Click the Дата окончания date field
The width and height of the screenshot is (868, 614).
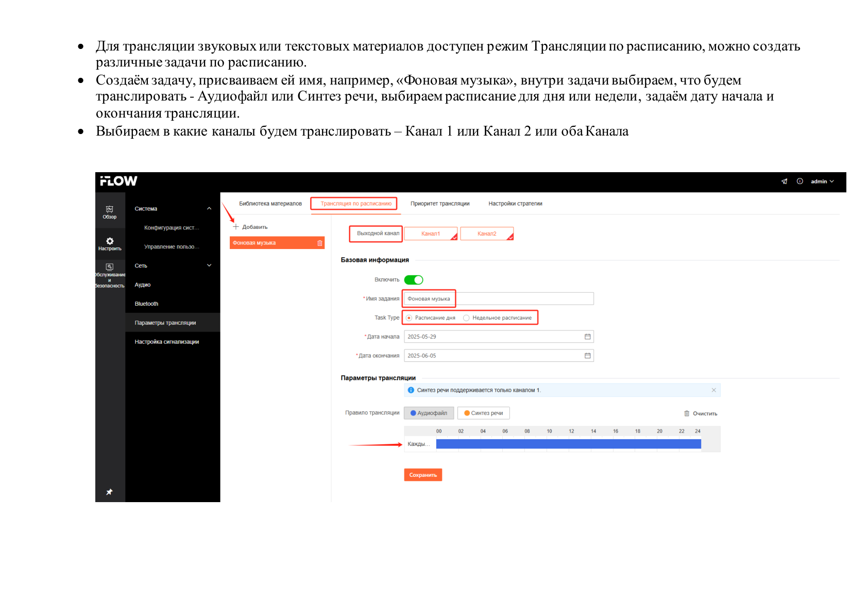click(499, 356)
